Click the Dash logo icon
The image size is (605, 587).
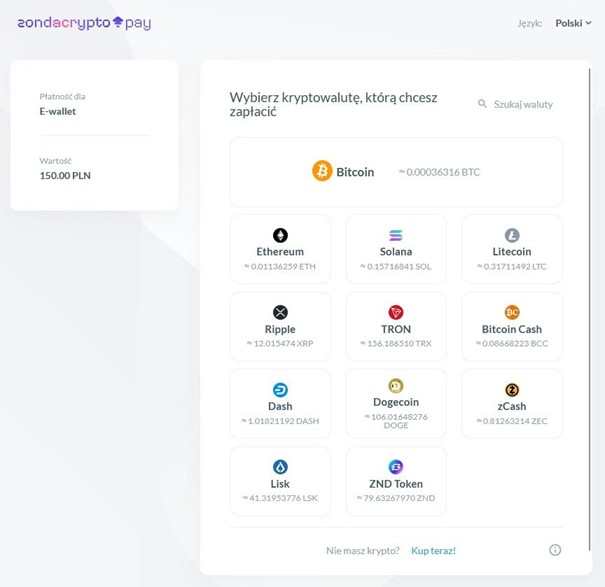coord(280,390)
